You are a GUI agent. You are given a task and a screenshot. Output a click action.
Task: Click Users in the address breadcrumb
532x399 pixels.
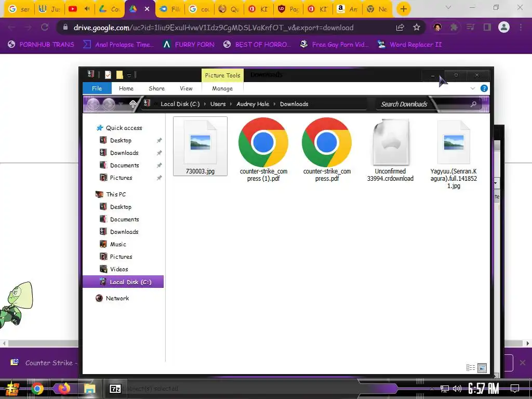point(218,104)
